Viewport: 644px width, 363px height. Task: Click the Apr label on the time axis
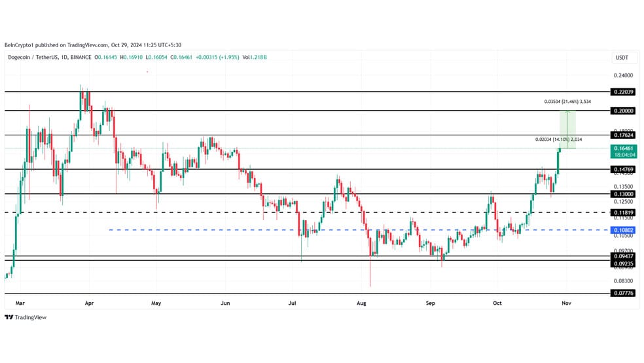[89, 303]
